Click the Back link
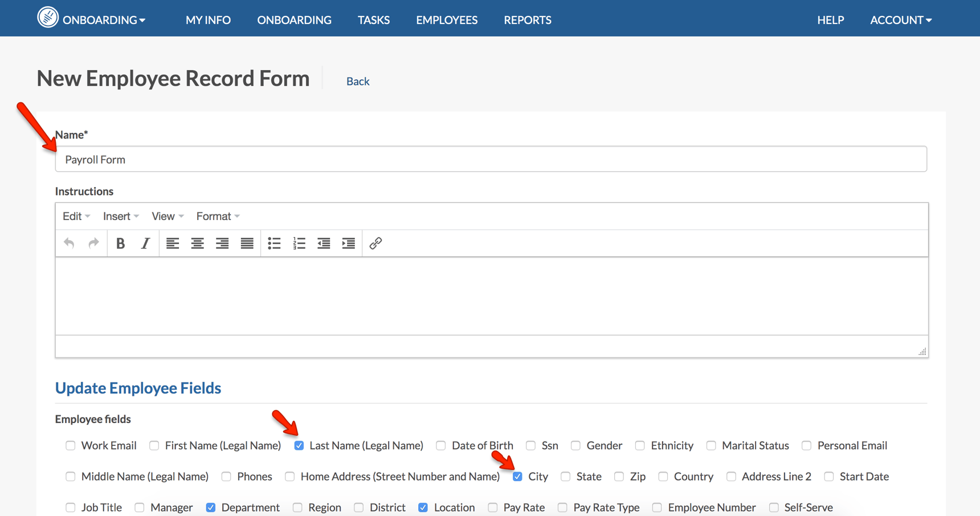980x516 pixels. pyautogui.click(x=358, y=81)
